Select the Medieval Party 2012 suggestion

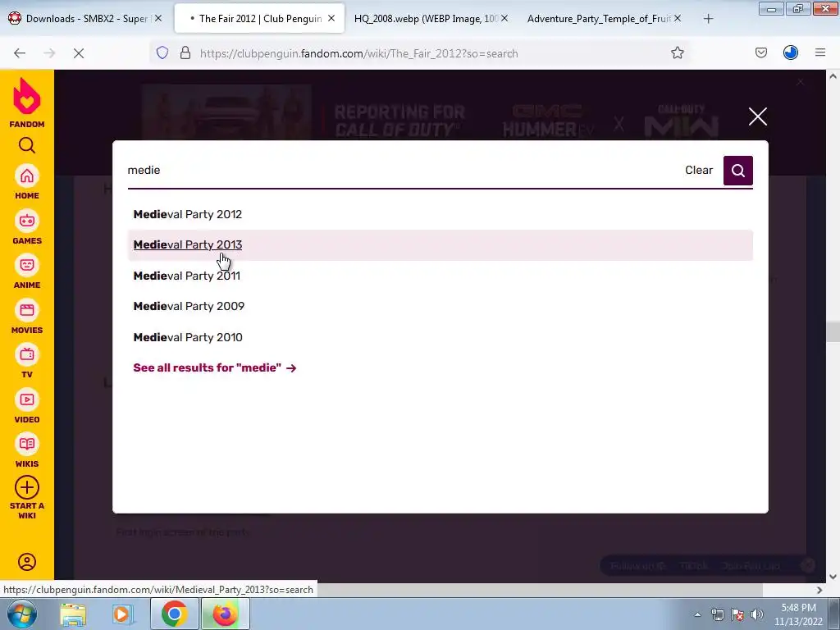440,214
